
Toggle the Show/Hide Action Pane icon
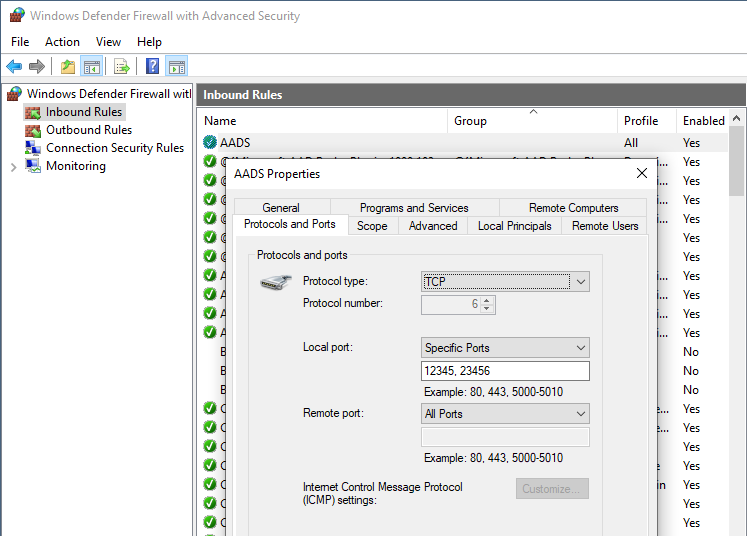tap(177, 67)
